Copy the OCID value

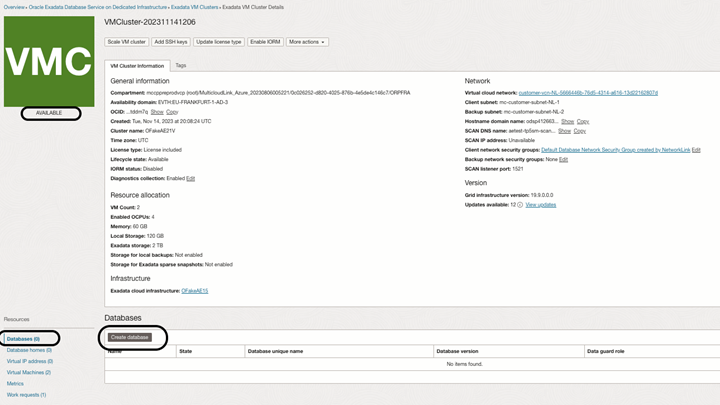click(x=172, y=112)
